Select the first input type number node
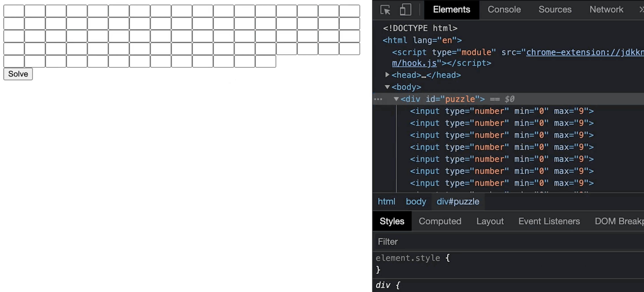This screenshot has width=644, height=292. pos(502,111)
